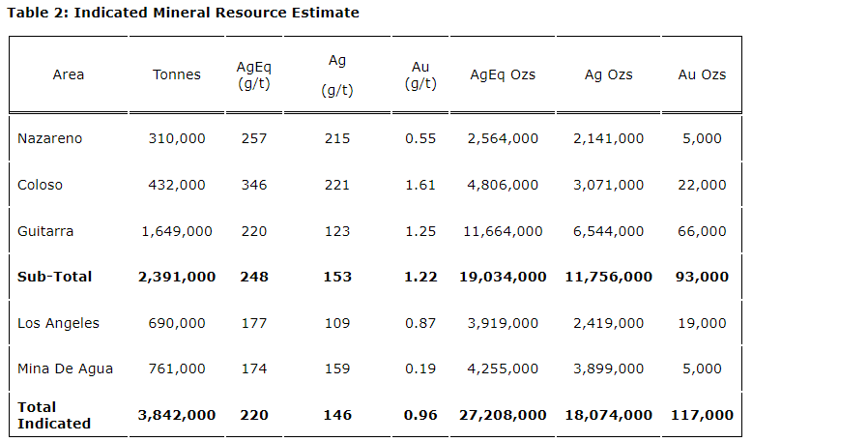
Task: Select Nazareno AgEq grade '257'
Action: (254, 138)
